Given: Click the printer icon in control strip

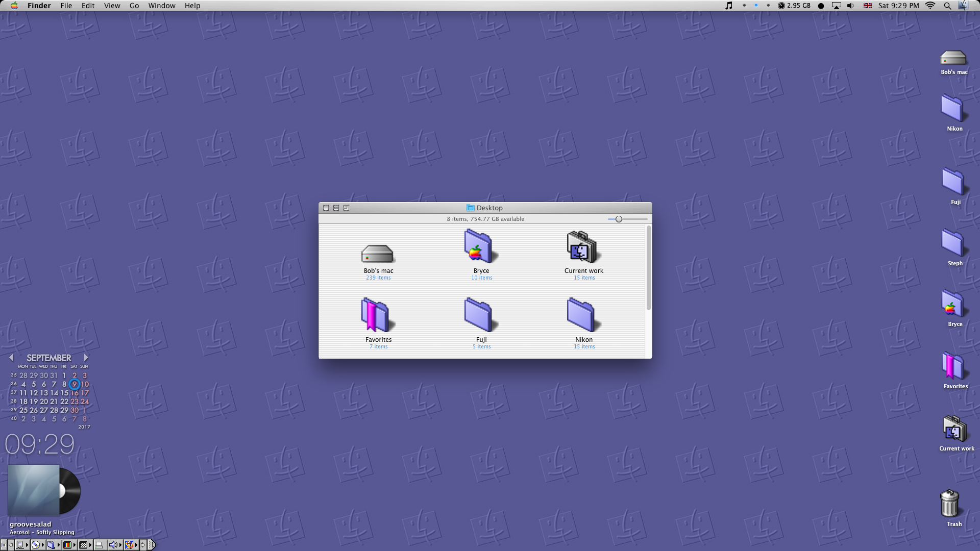Looking at the screenshot, I should [x=99, y=545].
